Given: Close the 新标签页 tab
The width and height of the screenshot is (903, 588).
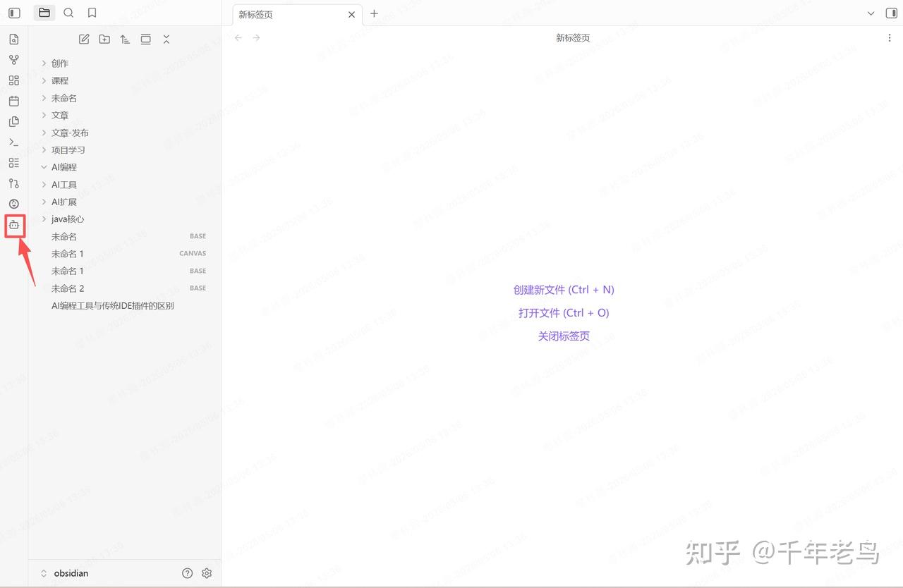Looking at the screenshot, I should click(351, 14).
